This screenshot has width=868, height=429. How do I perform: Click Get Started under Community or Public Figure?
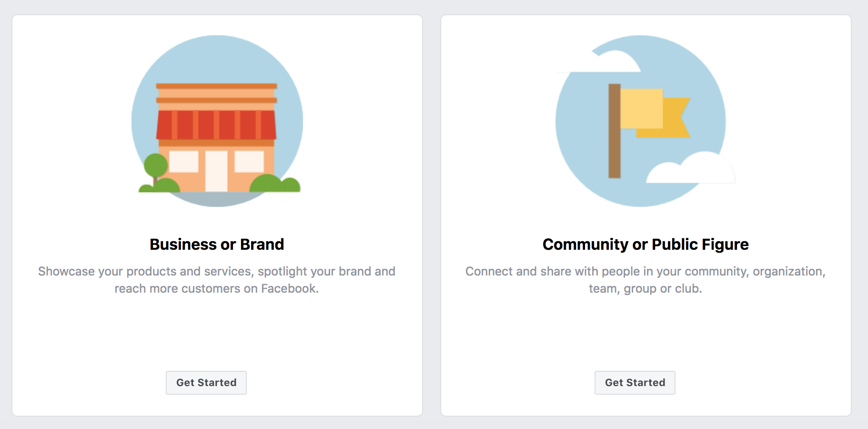(x=635, y=383)
